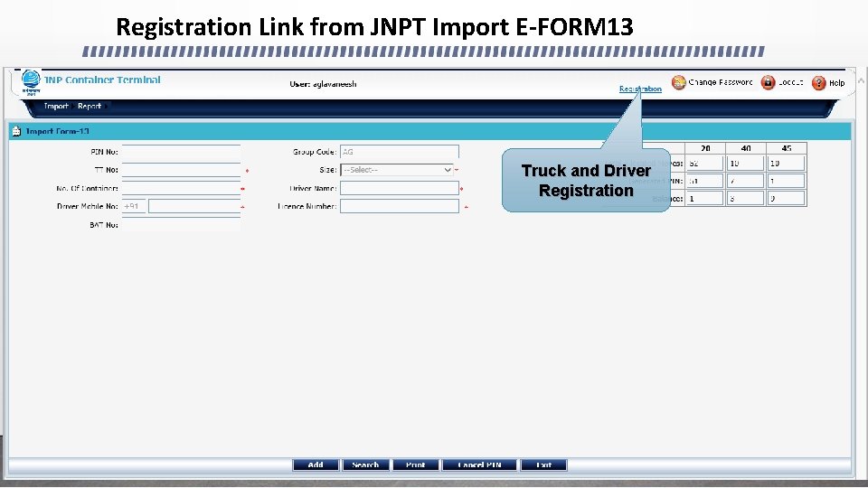Click the Print button

coord(415,465)
